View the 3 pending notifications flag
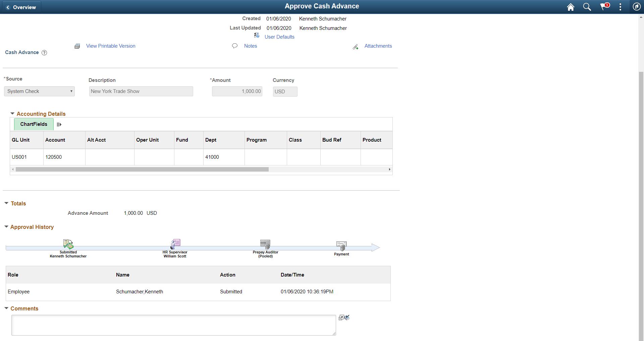The height and width of the screenshot is (341, 644). 604,7
